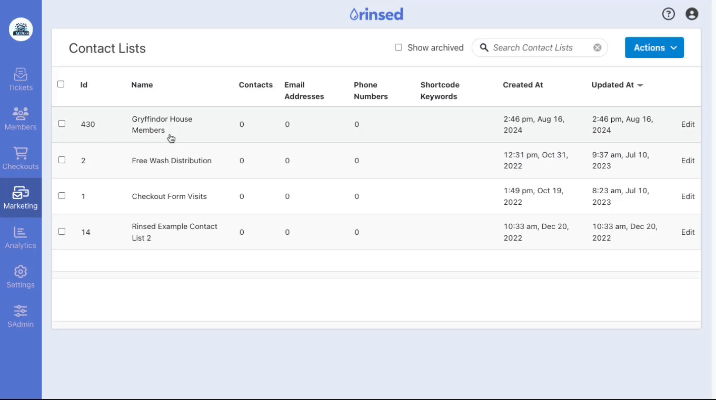Enable the Show archived checkbox
Viewport: 716px width, 400px height.
point(398,48)
